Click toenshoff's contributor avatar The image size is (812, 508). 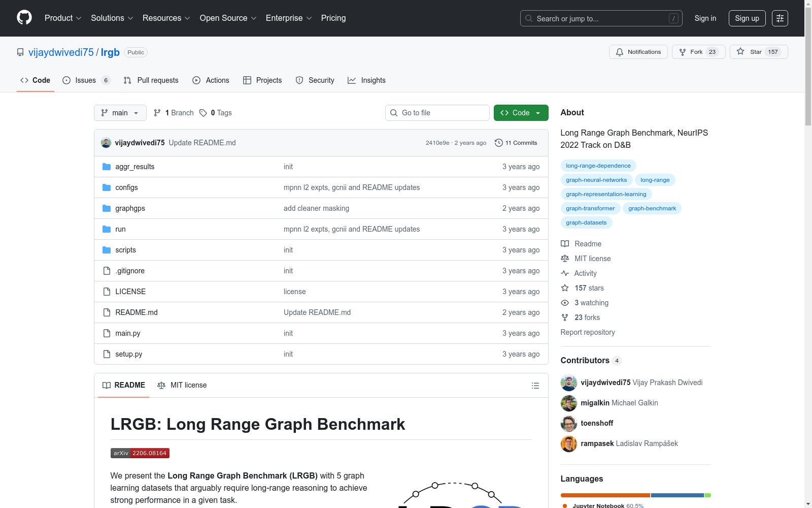coord(569,424)
